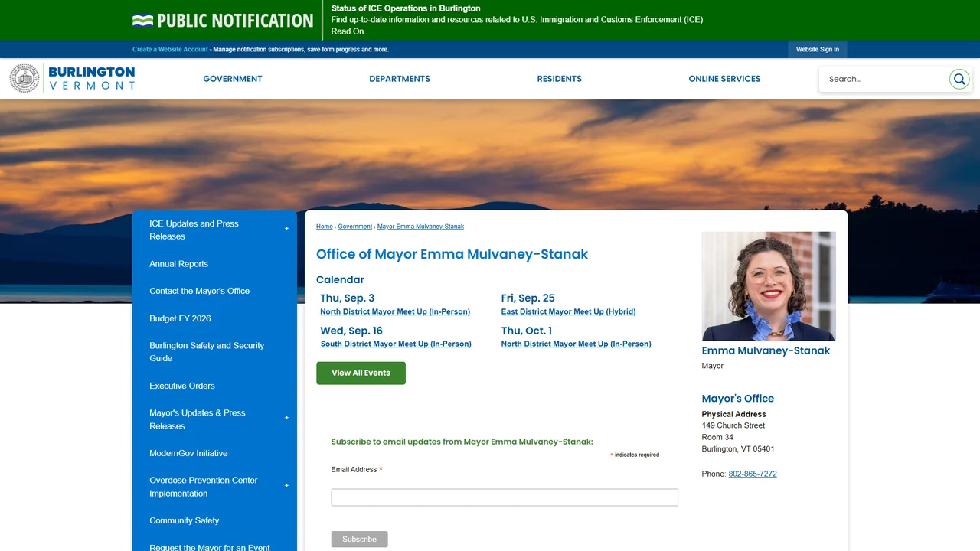Click Read On... in the notification banner
The height and width of the screenshot is (551, 980).
point(351,31)
